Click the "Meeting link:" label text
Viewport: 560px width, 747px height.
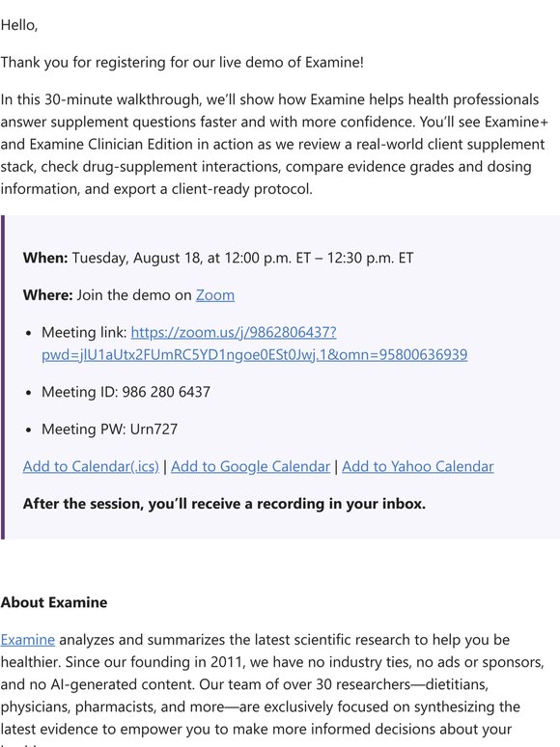[x=84, y=333]
